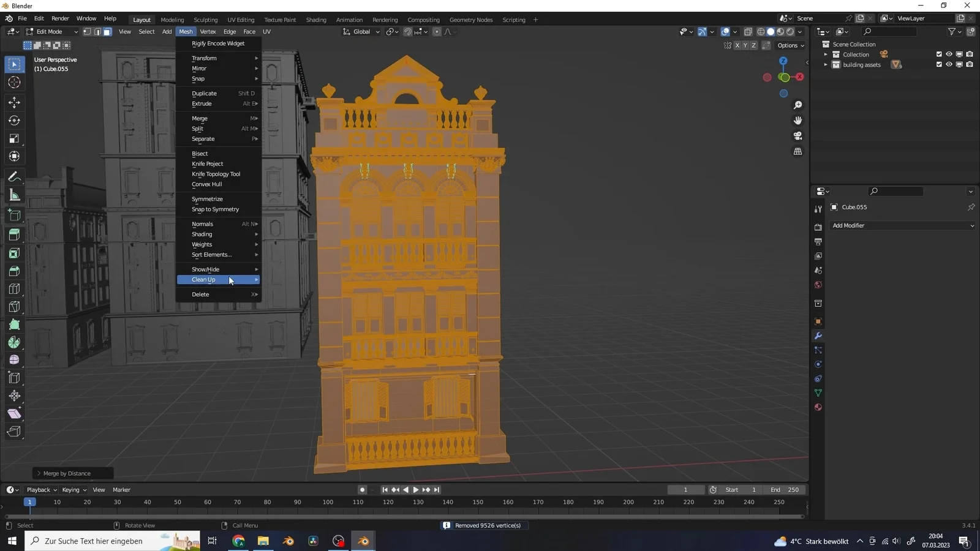Screen dimensions: 980x551
Task: Jump to the end frame in the timeline
Action: (436, 490)
